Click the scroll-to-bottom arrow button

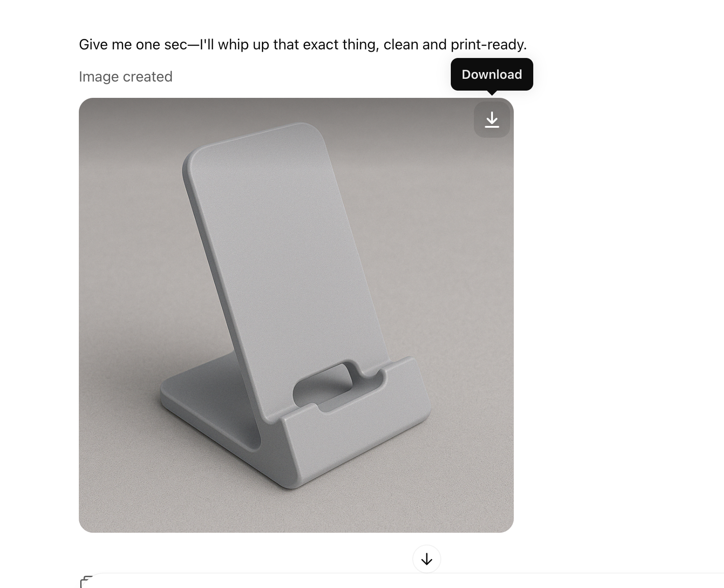tap(426, 559)
